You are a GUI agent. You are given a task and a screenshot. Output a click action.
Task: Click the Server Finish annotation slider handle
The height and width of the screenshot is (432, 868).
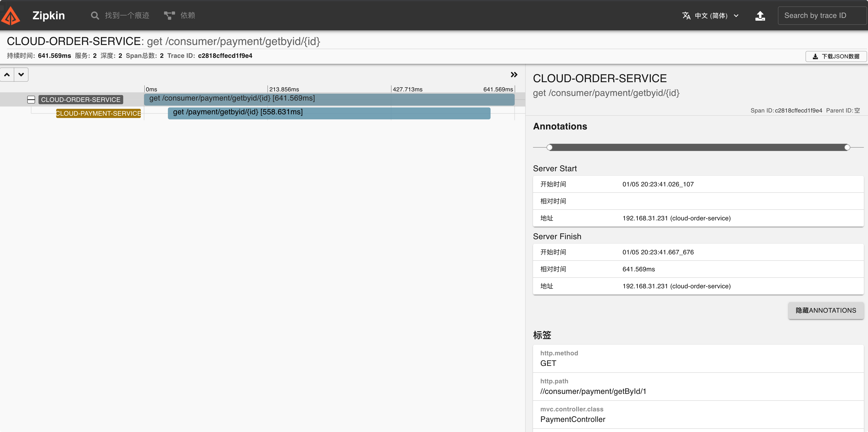click(x=847, y=147)
